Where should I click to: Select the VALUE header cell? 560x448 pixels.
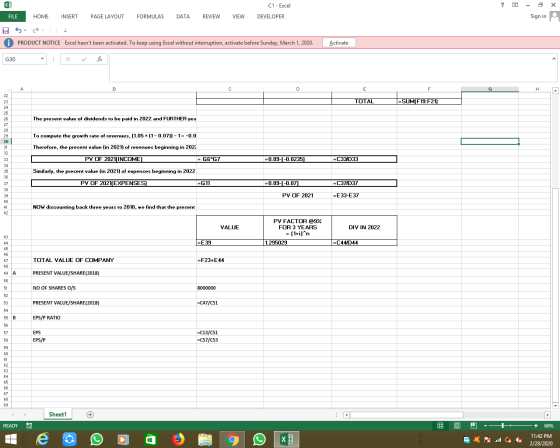click(230, 227)
